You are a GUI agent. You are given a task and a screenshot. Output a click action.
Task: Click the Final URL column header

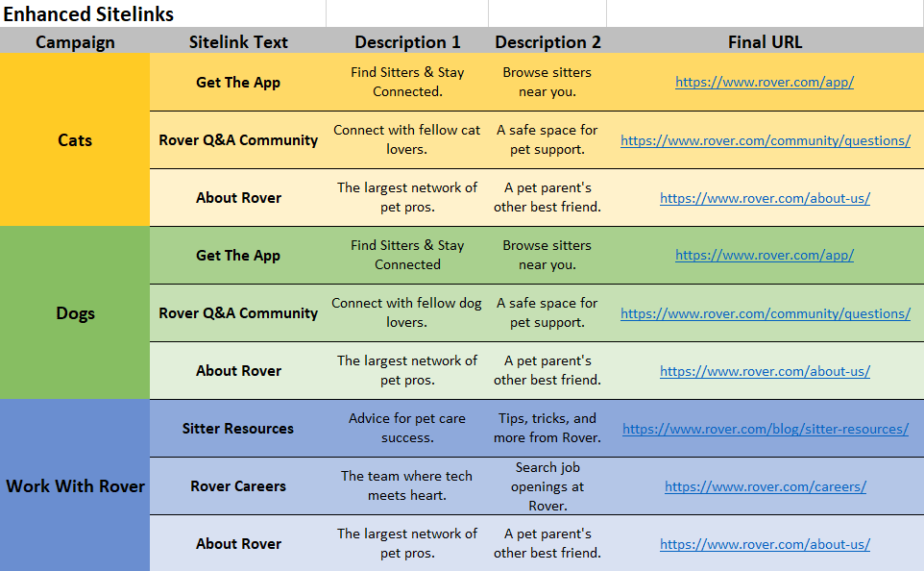tap(765, 42)
